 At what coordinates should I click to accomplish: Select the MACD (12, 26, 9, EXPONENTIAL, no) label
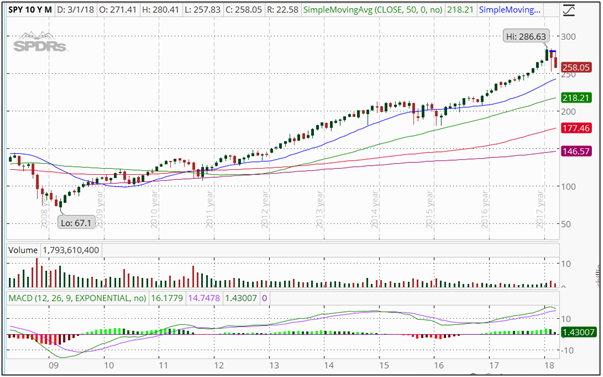point(77,298)
